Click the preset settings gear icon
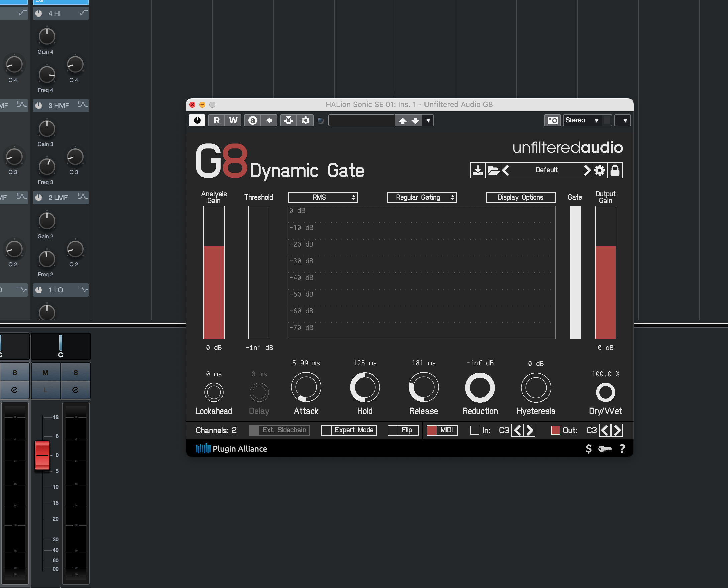 pos(599,170)
